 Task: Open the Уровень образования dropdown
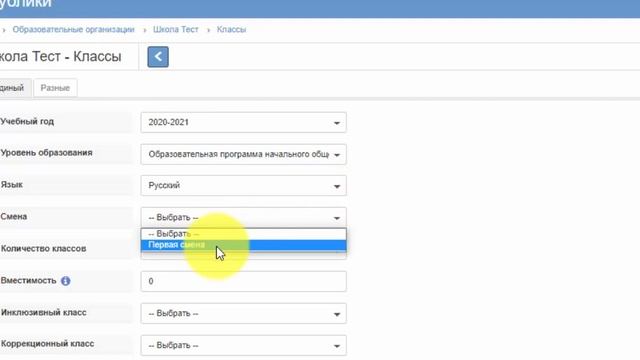point(243,154)
